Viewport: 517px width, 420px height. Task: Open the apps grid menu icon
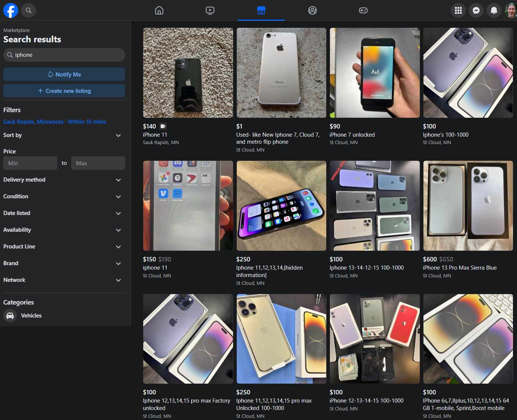click(458, 10)
